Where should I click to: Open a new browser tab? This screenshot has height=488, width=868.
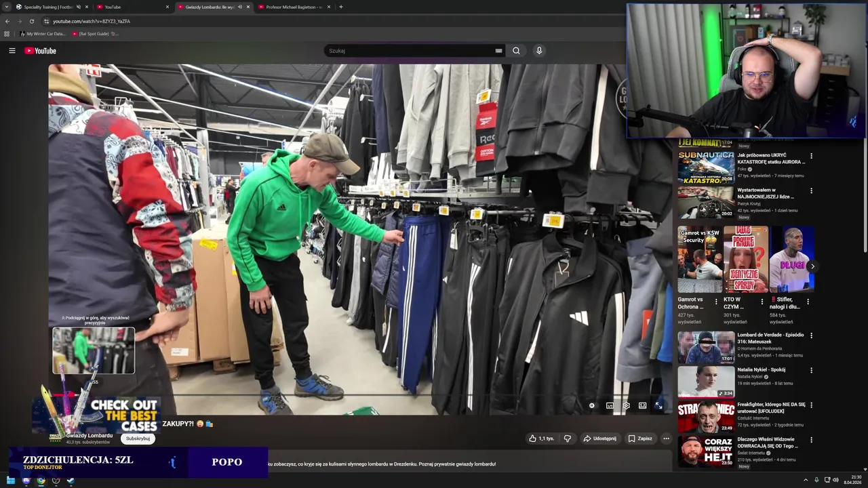(340, 7)
